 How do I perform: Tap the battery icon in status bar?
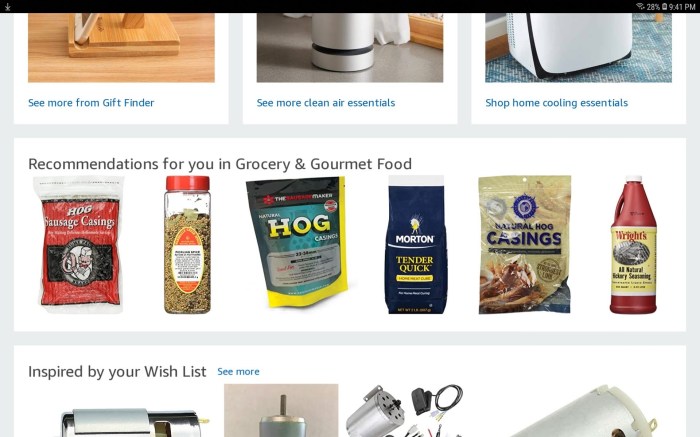point(664,6)
